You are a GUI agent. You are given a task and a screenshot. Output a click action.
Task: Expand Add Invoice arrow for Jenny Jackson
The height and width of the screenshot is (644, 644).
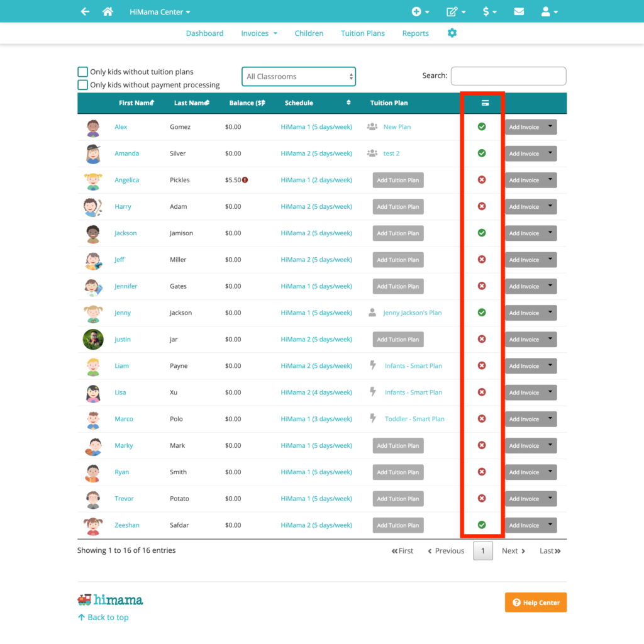(x=550, y=313)
